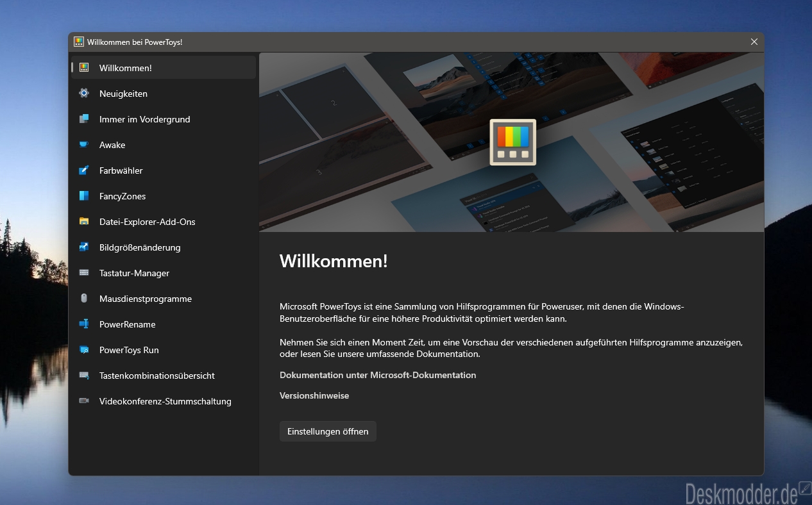Click the Bildgrößenänderung resize icon
The image size is (812, 505).
[x=84, y=247]
